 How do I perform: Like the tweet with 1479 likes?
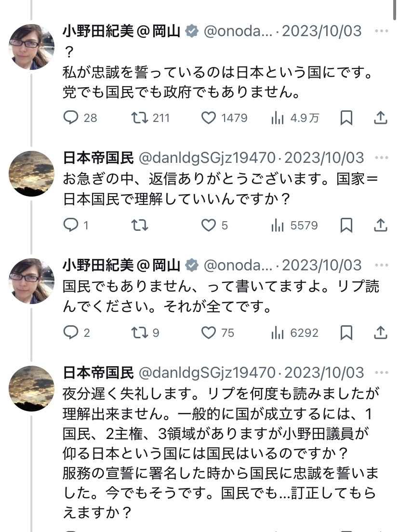pos(208,118)
